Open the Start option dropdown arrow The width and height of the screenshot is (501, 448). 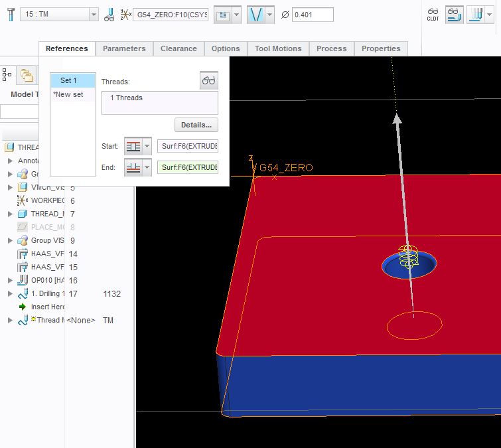pos(147,147)
